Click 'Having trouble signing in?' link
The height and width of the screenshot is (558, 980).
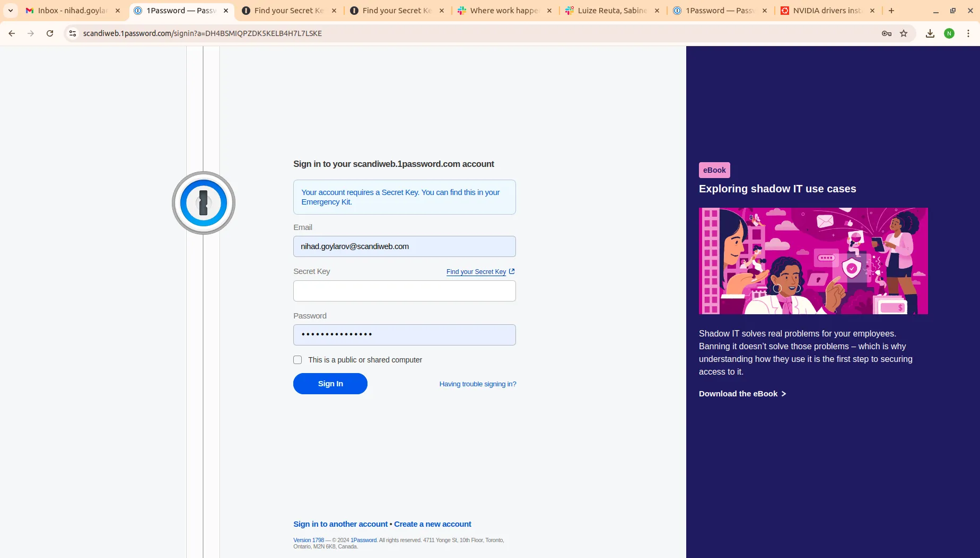point(477,384)
